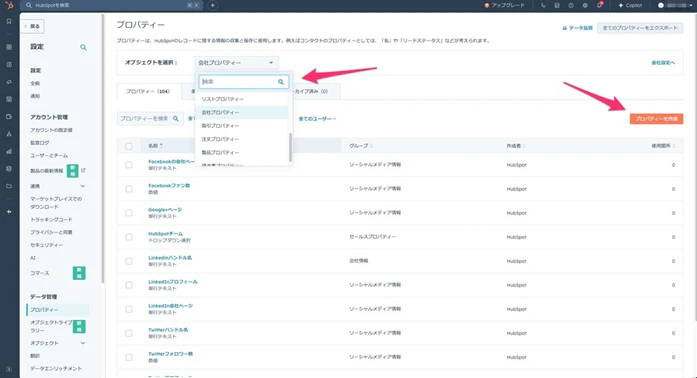Screen dimensions: 697x378
Task: Choose 会社プロパティー in the dropdown list
Action: [242, 112]
